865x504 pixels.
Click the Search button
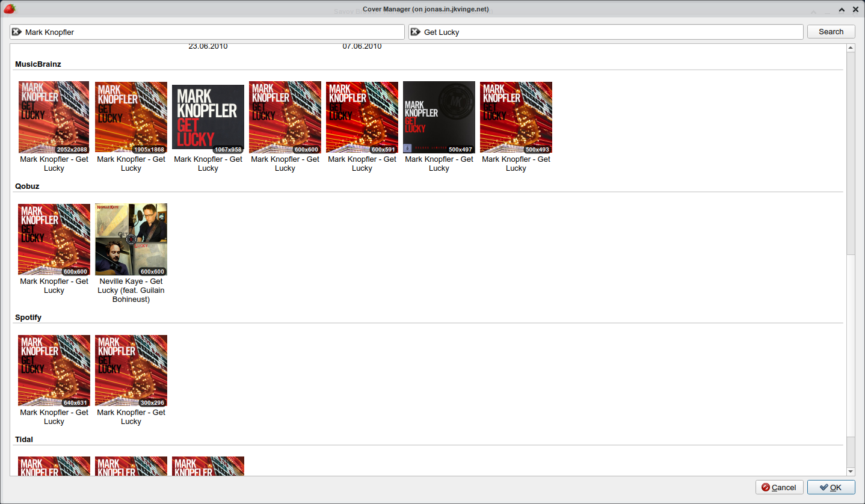(831, 32)
